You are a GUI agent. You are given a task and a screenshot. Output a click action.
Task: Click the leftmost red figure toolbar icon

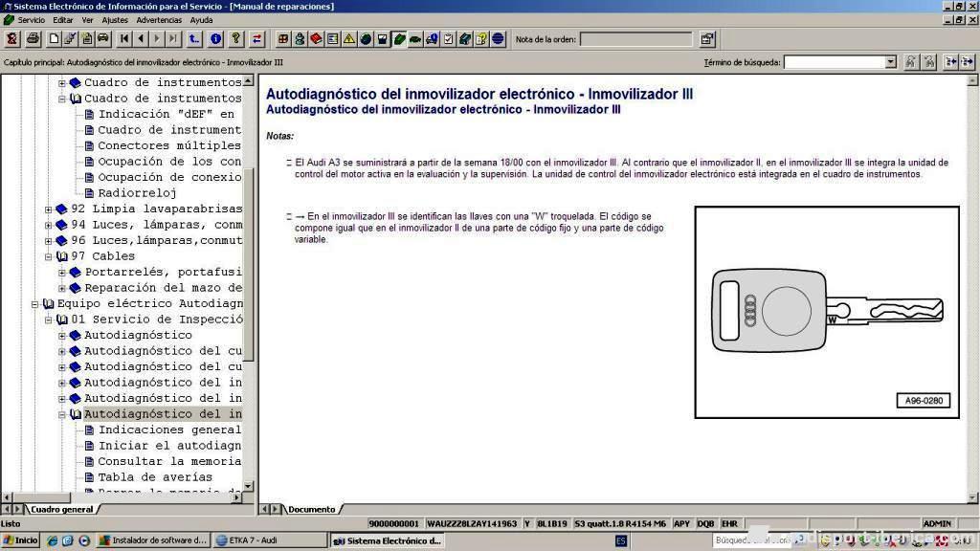tap(11, 39)
